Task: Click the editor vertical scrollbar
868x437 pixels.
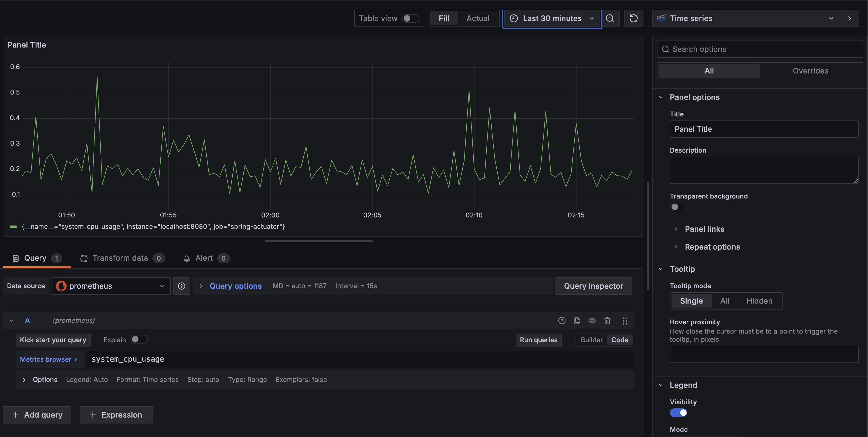Action: (648, 236)
